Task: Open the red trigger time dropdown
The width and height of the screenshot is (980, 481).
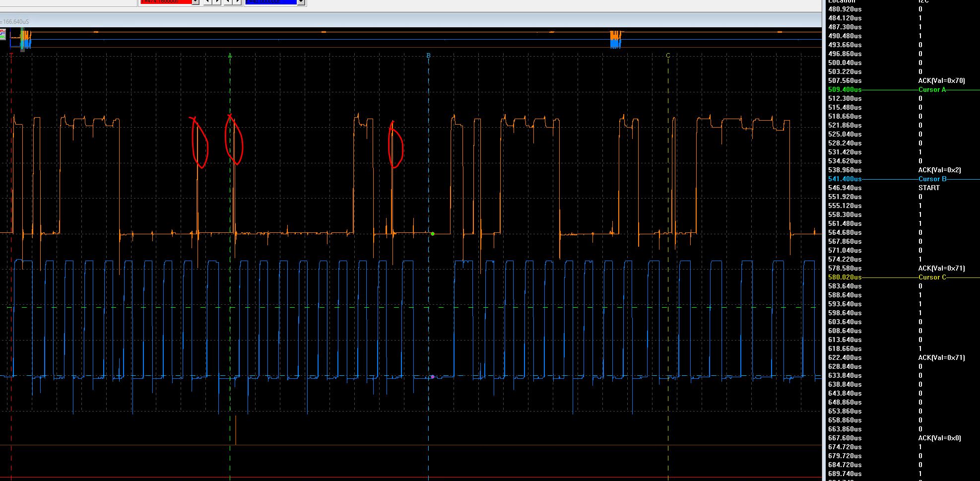Action: (196, 2)
